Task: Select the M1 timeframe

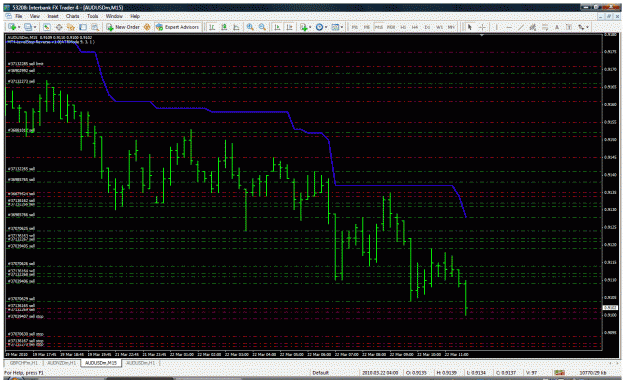Action: (354, 27)
